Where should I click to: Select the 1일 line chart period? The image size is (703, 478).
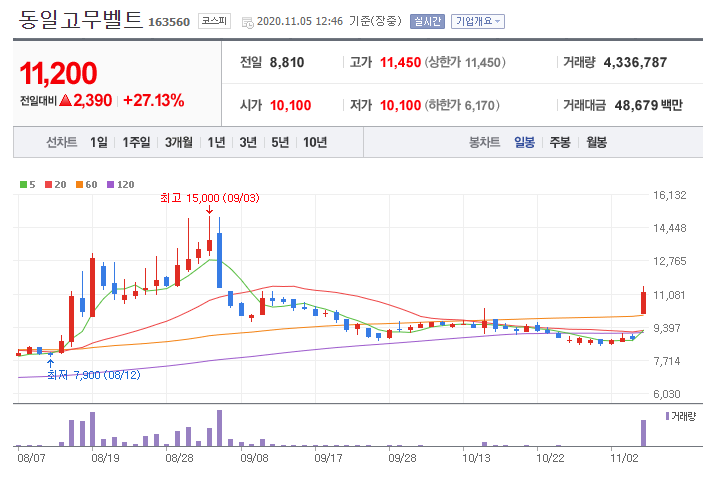pos(99,142)
